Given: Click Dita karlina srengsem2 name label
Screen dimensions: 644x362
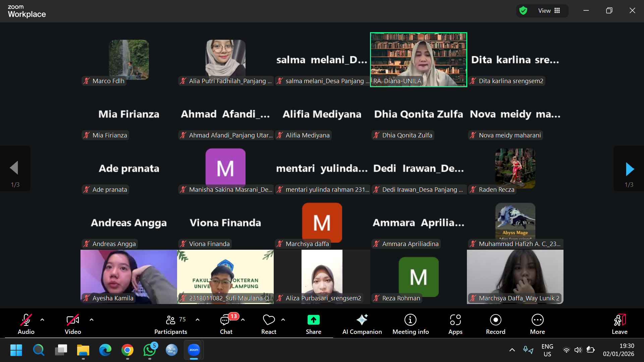Looking at the screenshot, I should (506, 81).
